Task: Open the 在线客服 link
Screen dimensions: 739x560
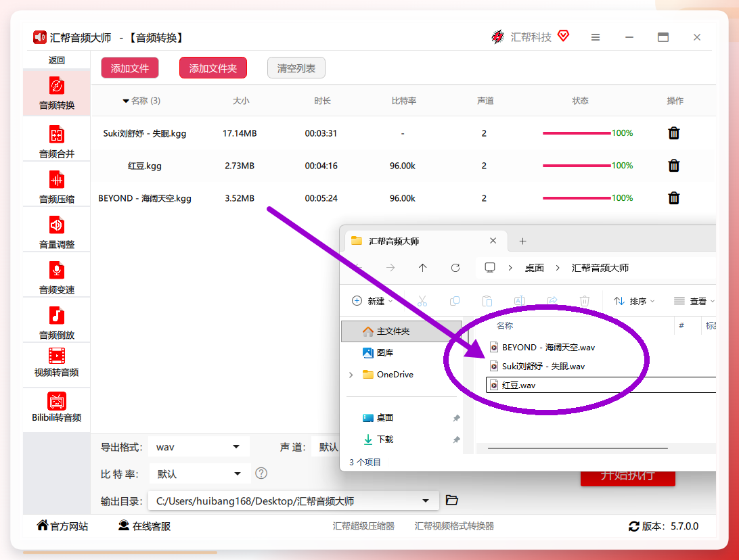Action: pyautogui.click(x=145, y=526)
